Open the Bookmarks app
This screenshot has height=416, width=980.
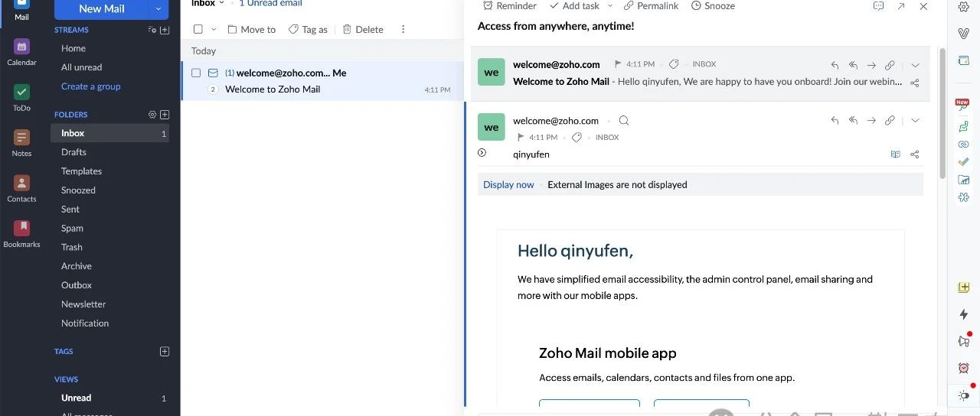21,234
